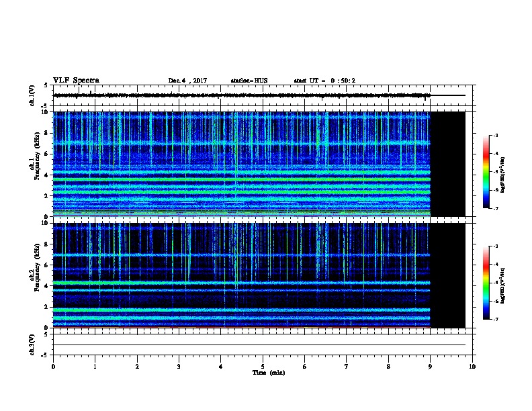Viewport: 532px width, 411px height.
Task: Click the ch.1 color scale log(PSD) label
Action: pyautogui.click(x=503, y=175)
